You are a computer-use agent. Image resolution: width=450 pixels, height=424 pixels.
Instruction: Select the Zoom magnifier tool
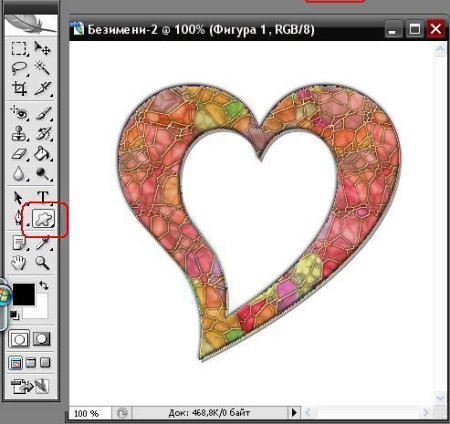coord(42,263)
